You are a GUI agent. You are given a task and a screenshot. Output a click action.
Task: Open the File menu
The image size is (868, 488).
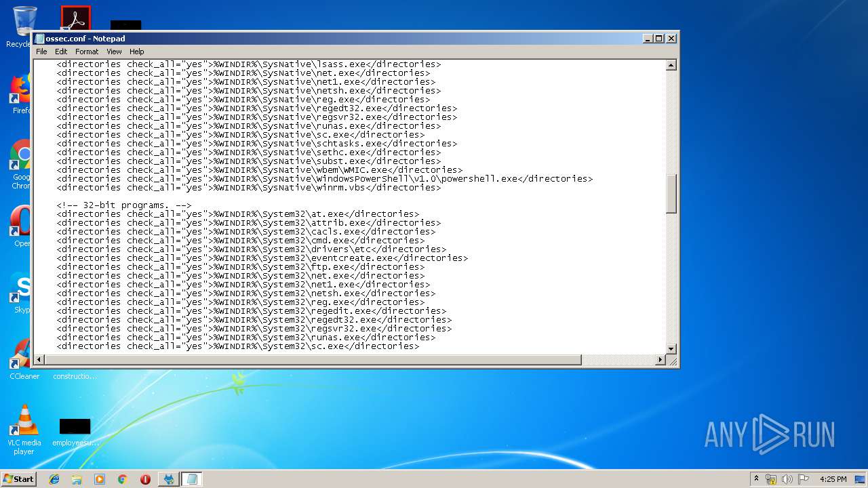click(x=41, y=52)
